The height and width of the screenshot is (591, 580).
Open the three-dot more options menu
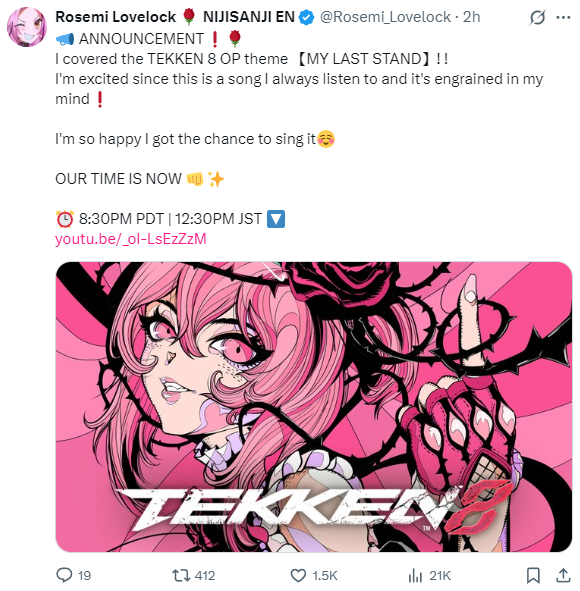point(563,17)
